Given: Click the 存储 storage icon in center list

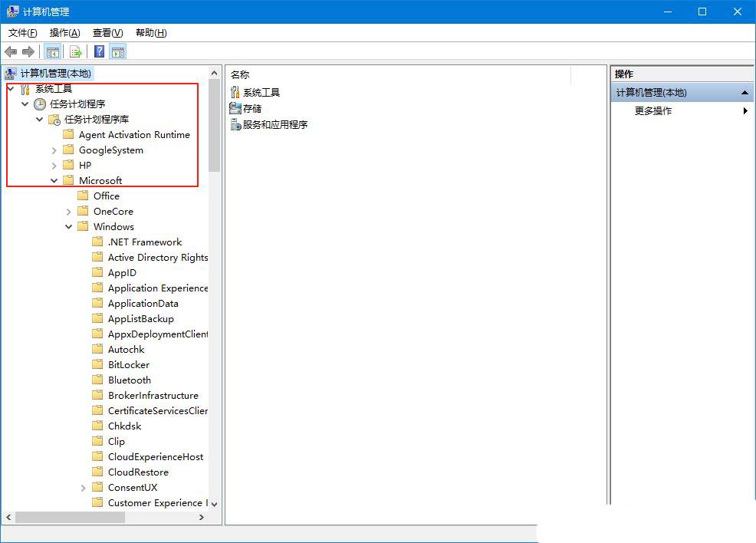Looking at the screenshot, I should coord(235,108).
